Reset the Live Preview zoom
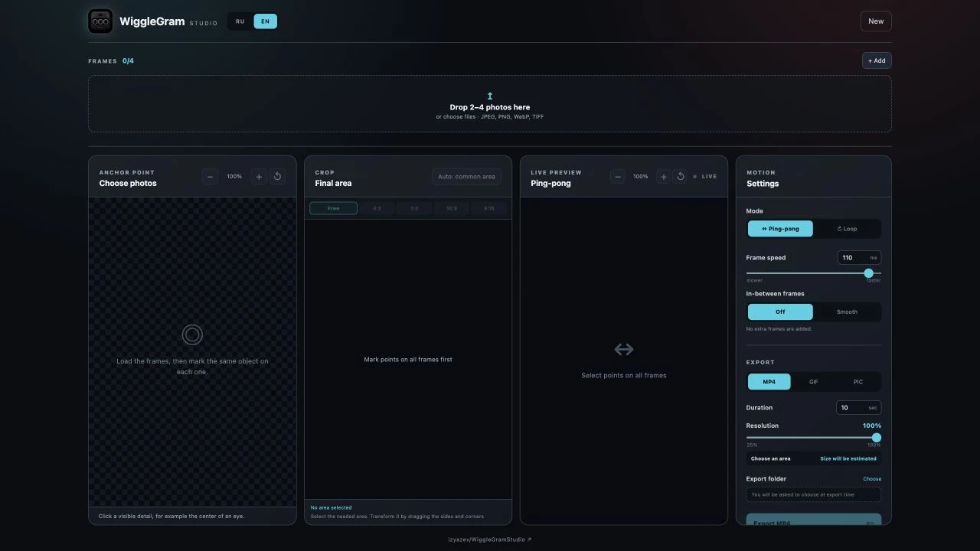The height and width of the screenshot is (551, 980). click(680, 177)
